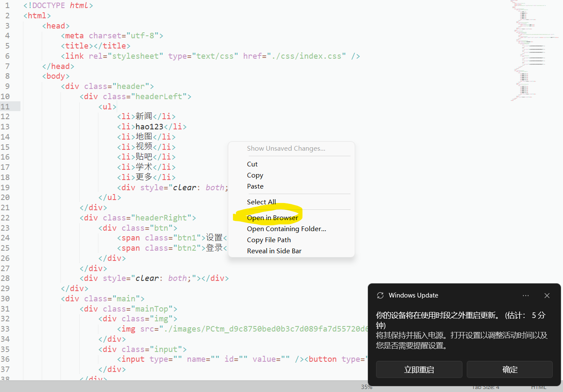This screenshot has width=563, height=392.
Task: Click the list item 学术 line
Action: pyautogui.click(x=146, y=167)
